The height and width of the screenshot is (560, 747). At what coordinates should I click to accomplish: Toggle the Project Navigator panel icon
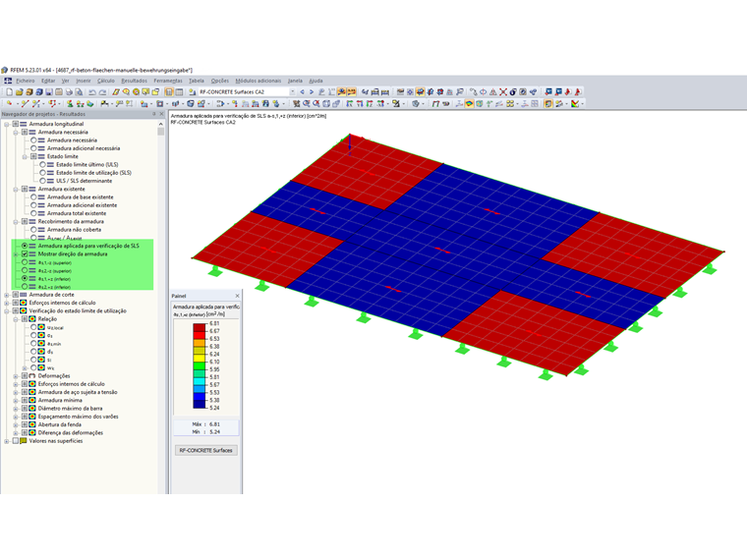169,92
